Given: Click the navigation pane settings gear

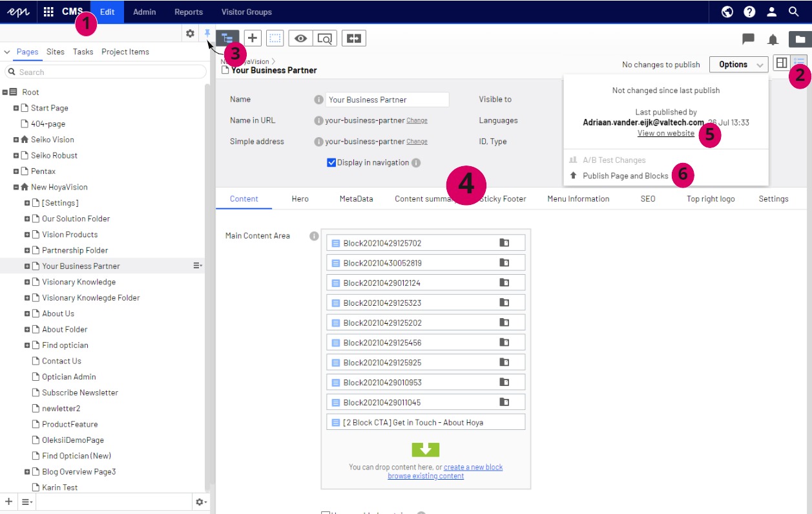Looking at the screenshot, I should pos(190,34).
